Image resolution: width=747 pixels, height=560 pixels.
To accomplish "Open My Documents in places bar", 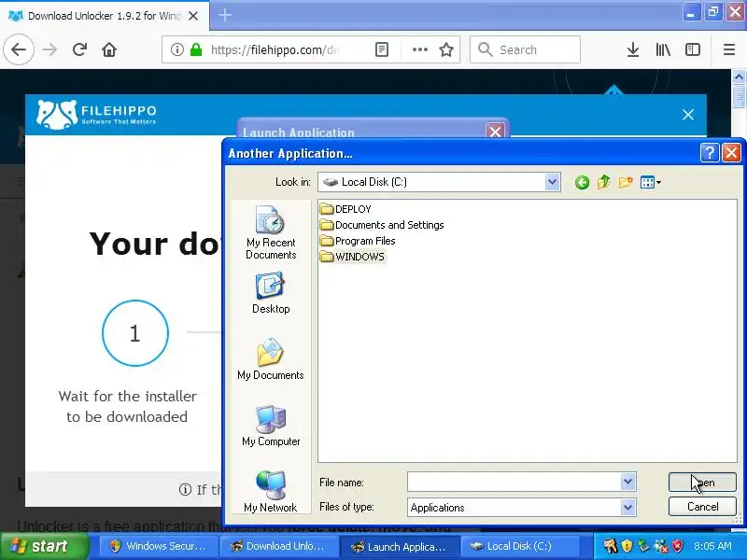I will click(x=271, y=359).
